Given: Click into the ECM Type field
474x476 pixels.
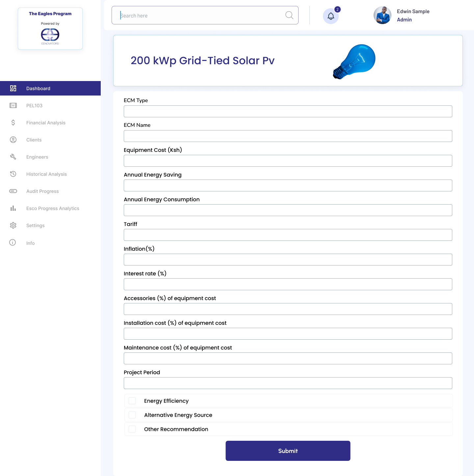Looking at the screenshot, I should [288, 111].
